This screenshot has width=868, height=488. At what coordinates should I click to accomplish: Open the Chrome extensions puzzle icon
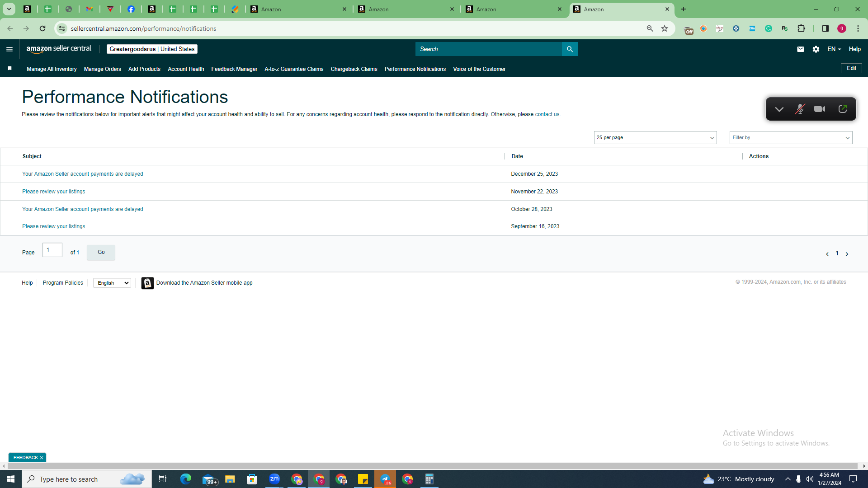click(802, 28)
